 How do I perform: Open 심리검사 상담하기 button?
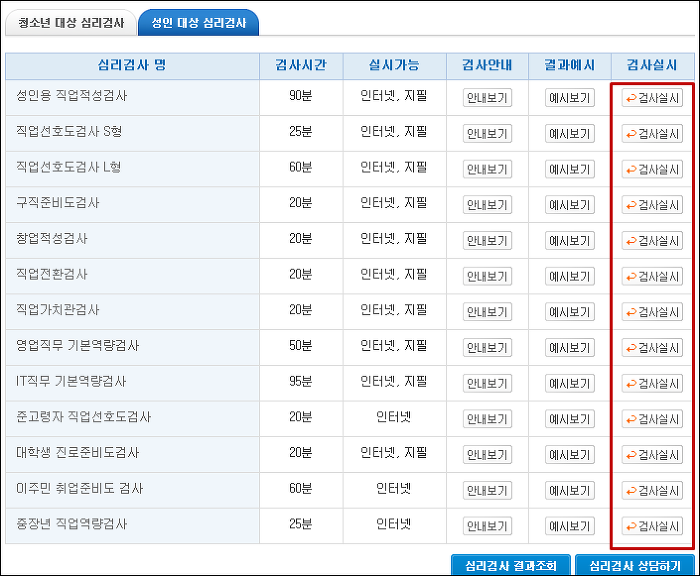point(635,565)
